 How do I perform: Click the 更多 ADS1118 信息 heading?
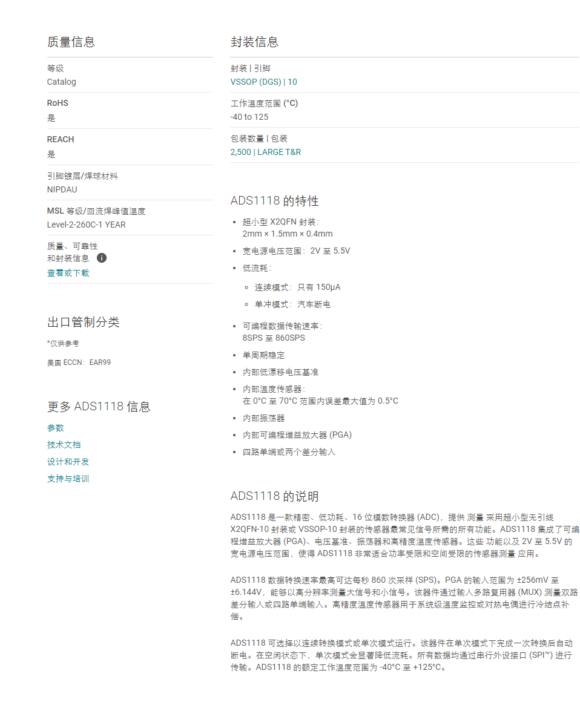pos(99,407)
